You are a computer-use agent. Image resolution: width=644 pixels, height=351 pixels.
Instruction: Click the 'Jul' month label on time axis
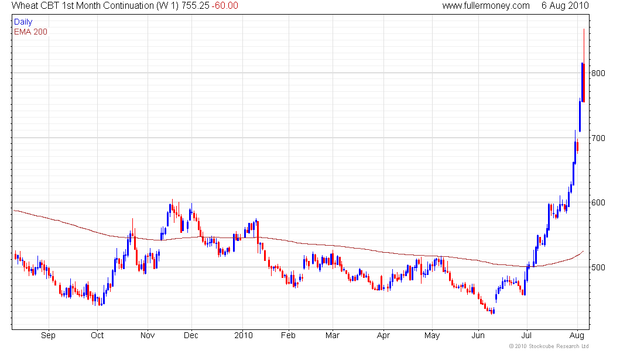click(x=526, y=335)
